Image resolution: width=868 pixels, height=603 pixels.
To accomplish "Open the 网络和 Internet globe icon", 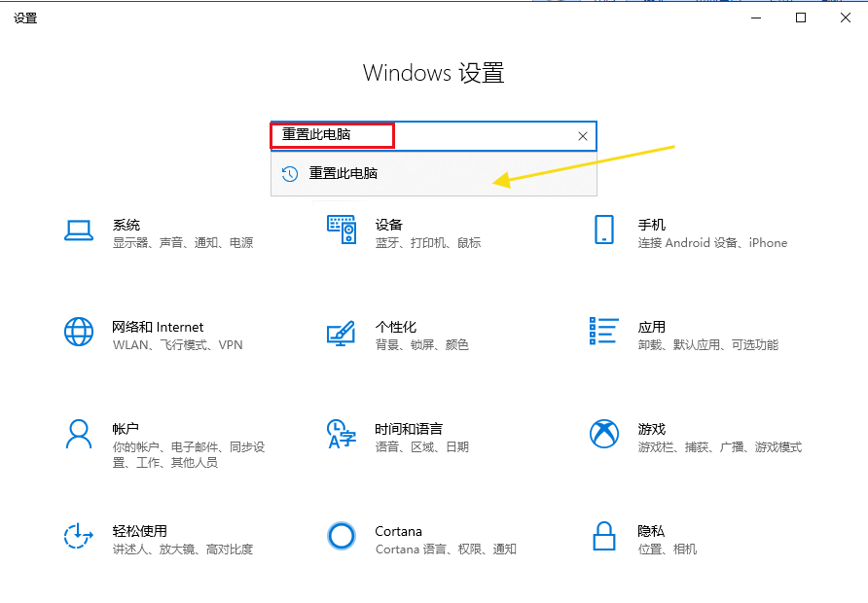I will click(79, 332).
